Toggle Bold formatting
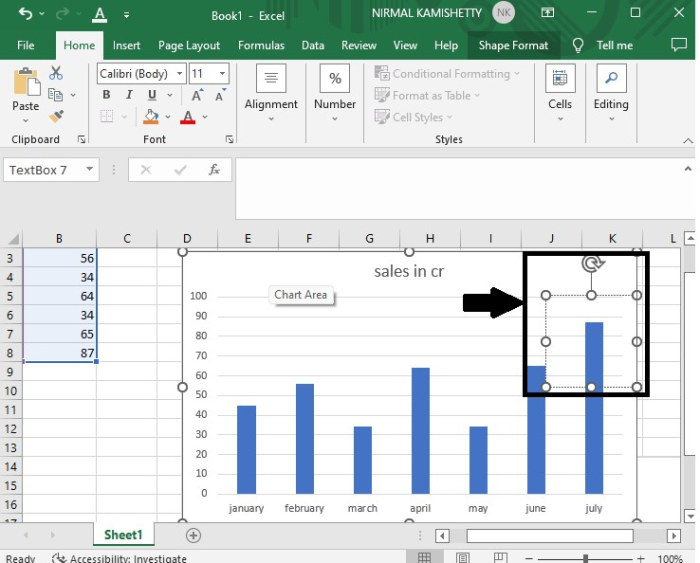This screenshot has height=563, width=700. 106,95
